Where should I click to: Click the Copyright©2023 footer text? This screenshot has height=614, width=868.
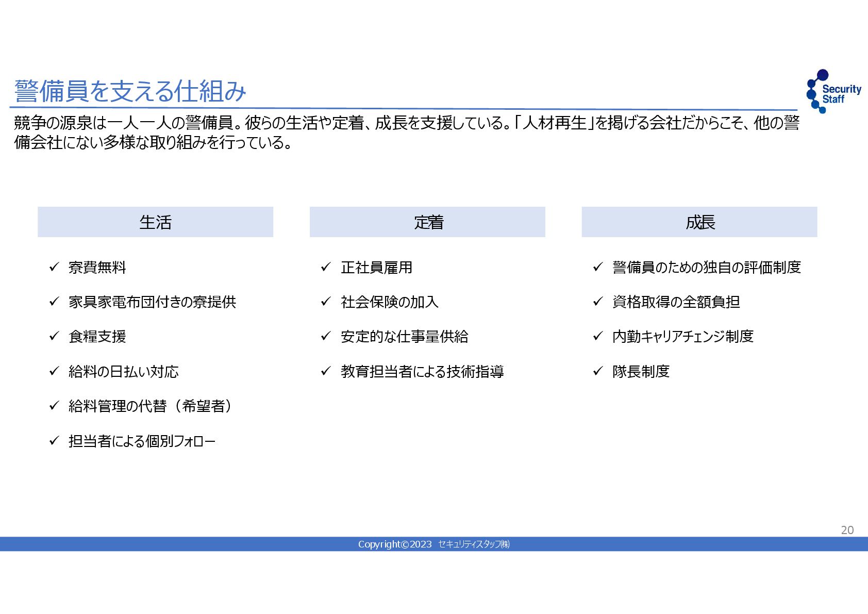pyautogui.click(x=434, y=544)
